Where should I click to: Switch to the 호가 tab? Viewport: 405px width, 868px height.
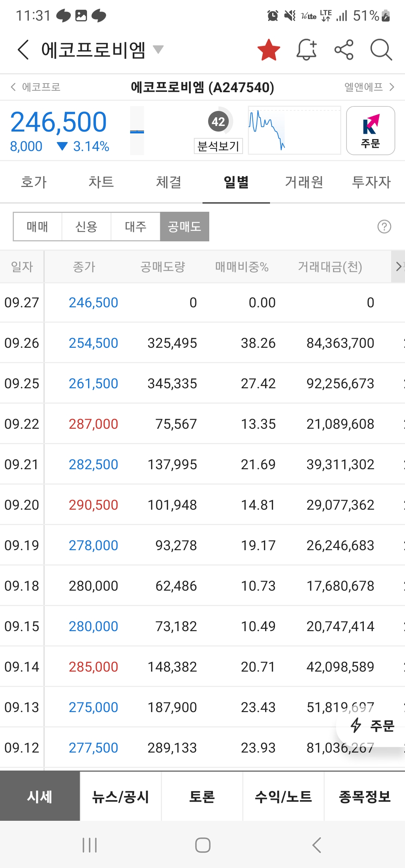pos(34,182)
